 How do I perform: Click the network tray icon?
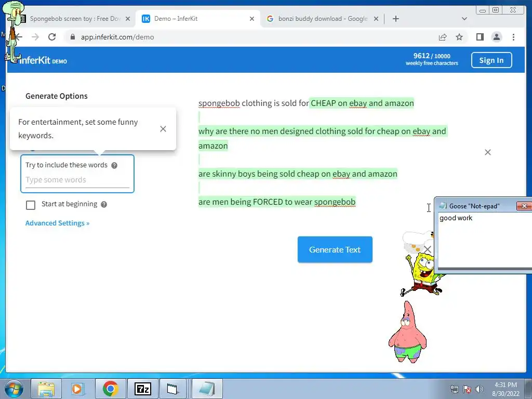tap(454, 389)
